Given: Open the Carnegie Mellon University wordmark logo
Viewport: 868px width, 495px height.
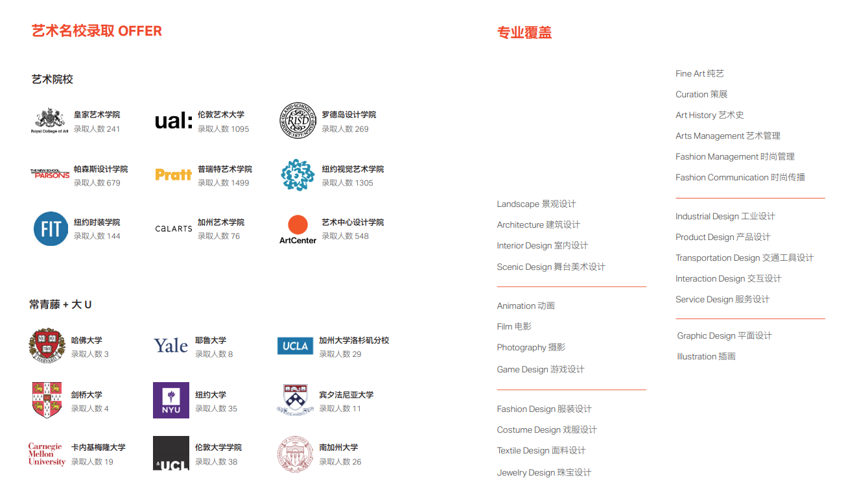Looking at the screenshot, I should [47, 454].
